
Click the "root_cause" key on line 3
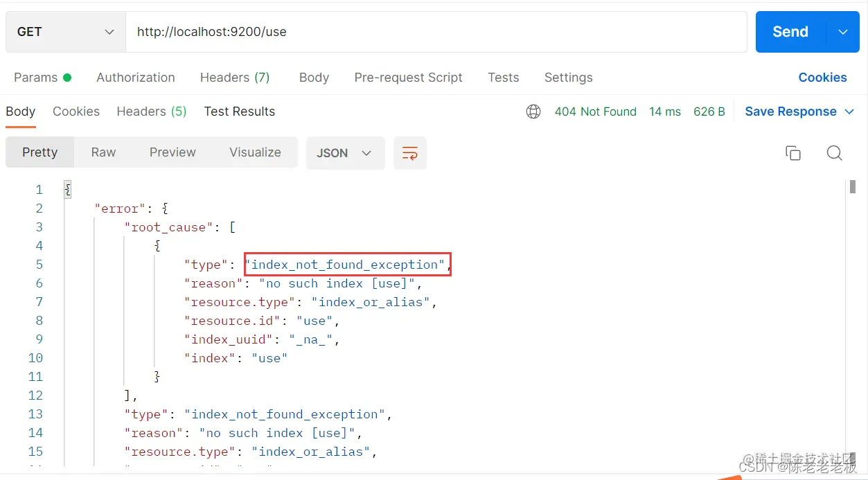168,226
